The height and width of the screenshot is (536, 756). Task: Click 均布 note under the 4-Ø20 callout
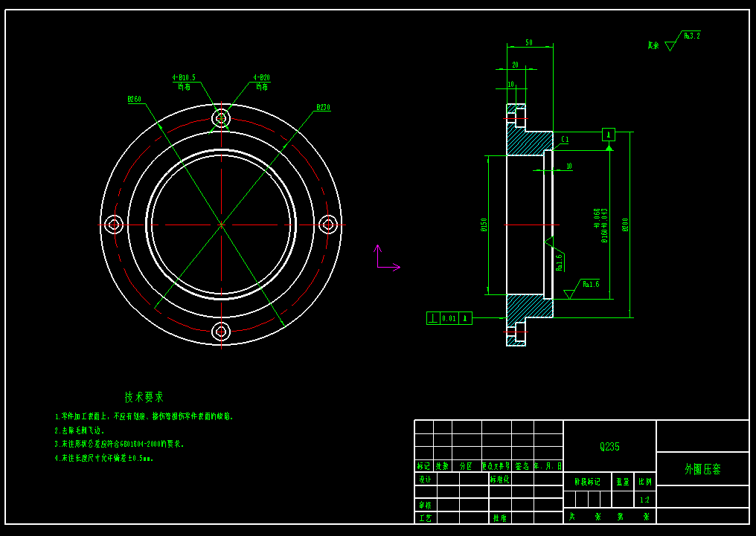click(262, 87)
